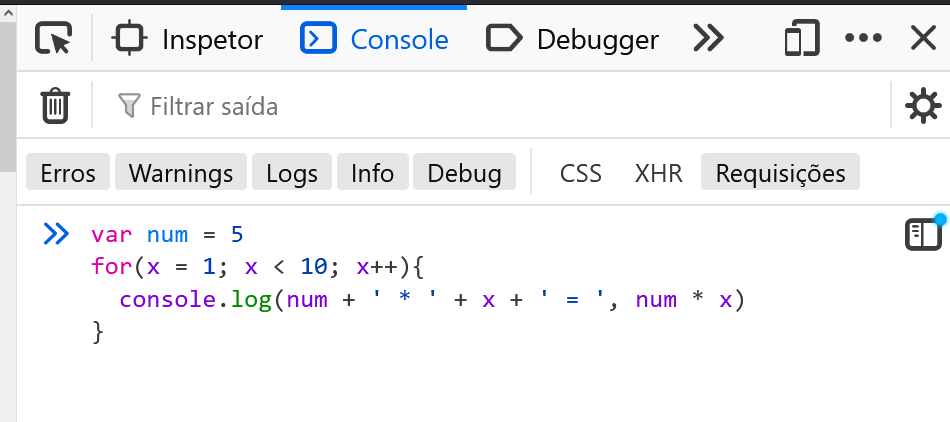
Task: Click the console prompt chevron icon
Action: (x=56, y=234)
